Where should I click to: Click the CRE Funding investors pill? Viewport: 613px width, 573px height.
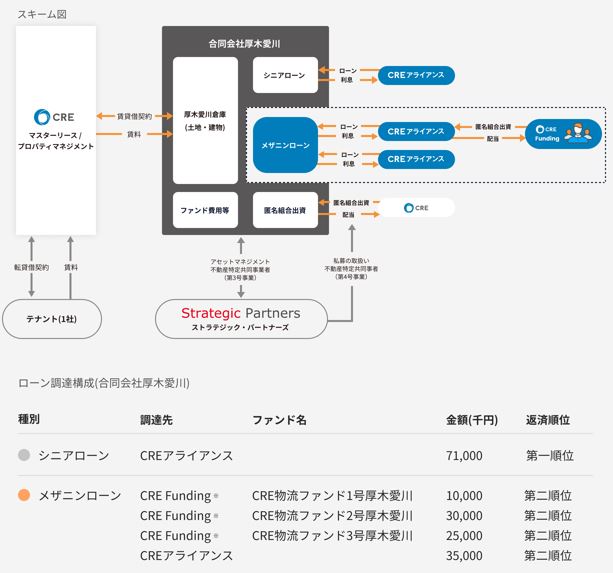(x=563, y=134)
